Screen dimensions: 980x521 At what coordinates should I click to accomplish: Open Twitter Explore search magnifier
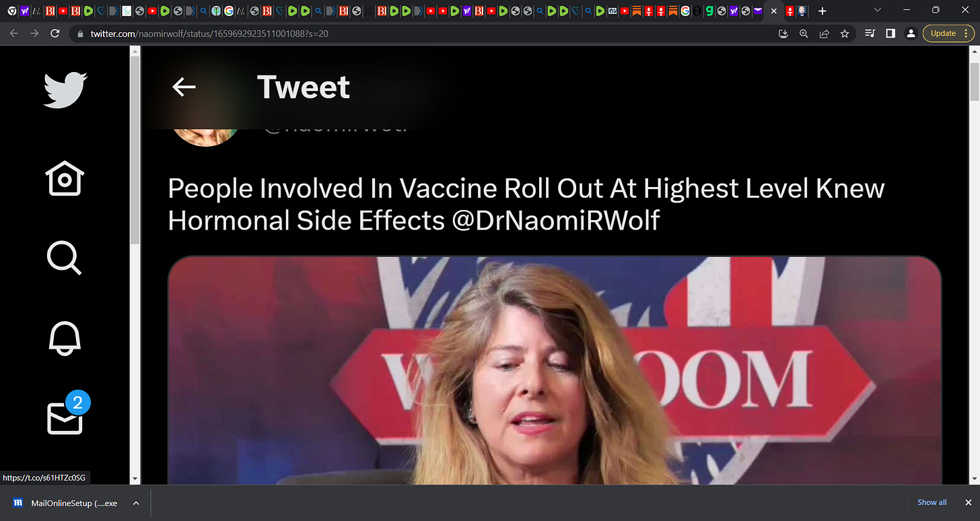click(65, 258)
